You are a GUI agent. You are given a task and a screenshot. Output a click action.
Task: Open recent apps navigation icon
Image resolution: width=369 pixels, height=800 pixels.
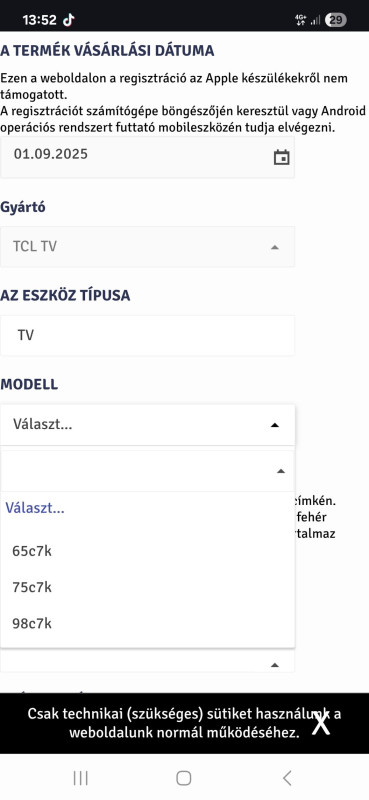coord(81,778)
